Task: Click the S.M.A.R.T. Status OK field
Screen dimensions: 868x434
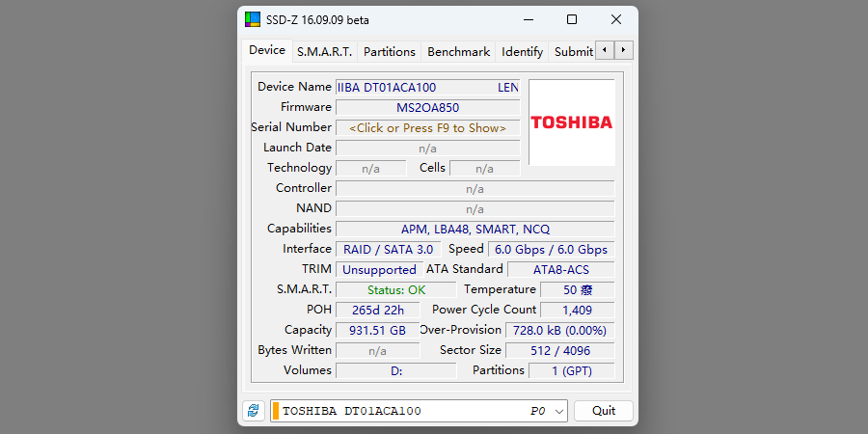Action: pyautogui.click(x=395, y=290)
